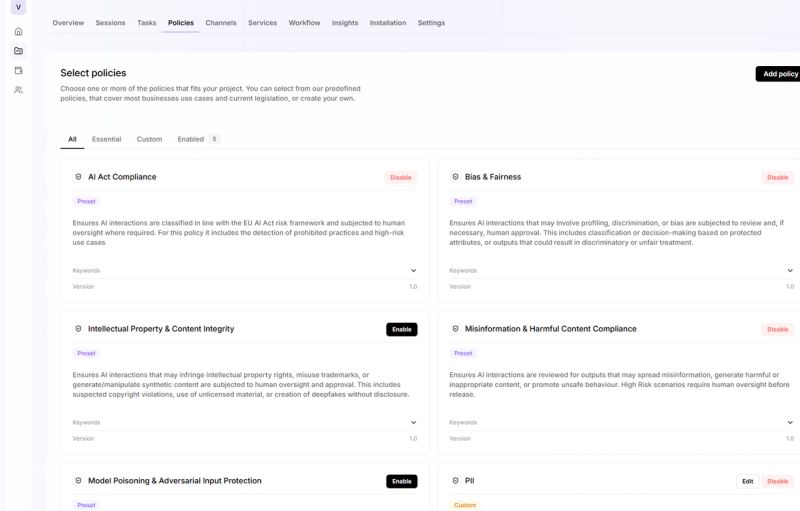Open the Sessions tab

(110, 23)
